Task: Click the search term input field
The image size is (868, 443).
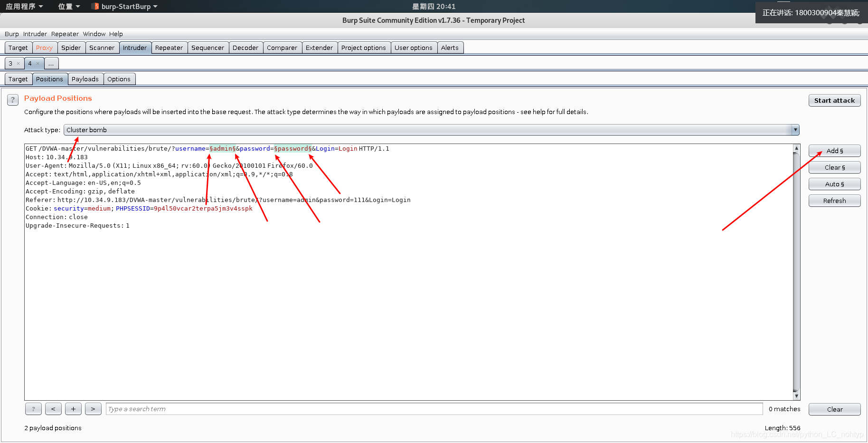Action: (434, 409)
